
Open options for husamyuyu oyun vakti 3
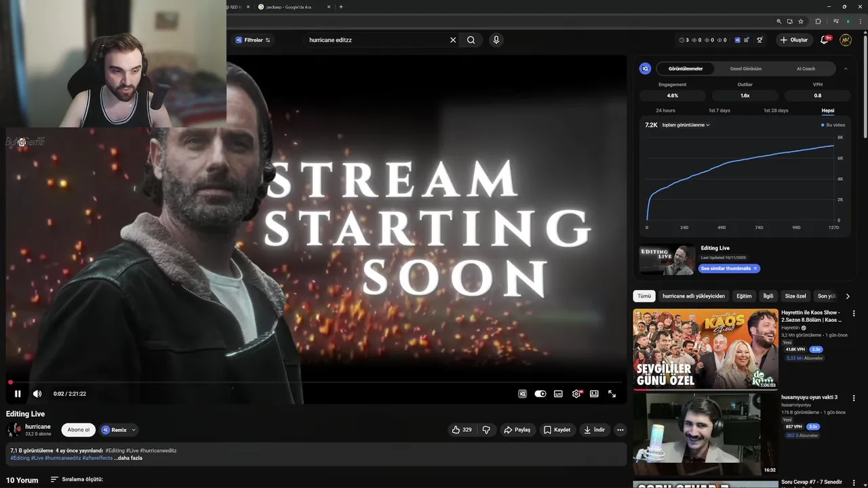point(854,398)
